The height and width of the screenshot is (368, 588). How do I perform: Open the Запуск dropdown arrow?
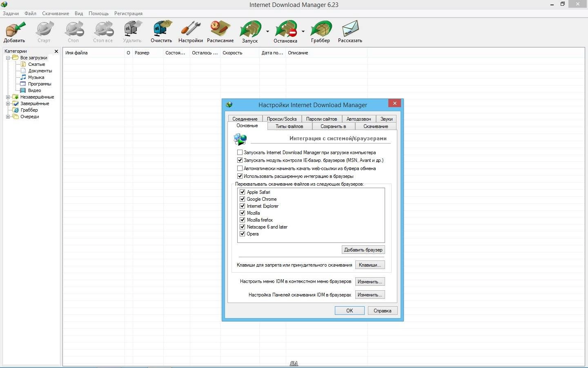[x=268, y=31]
